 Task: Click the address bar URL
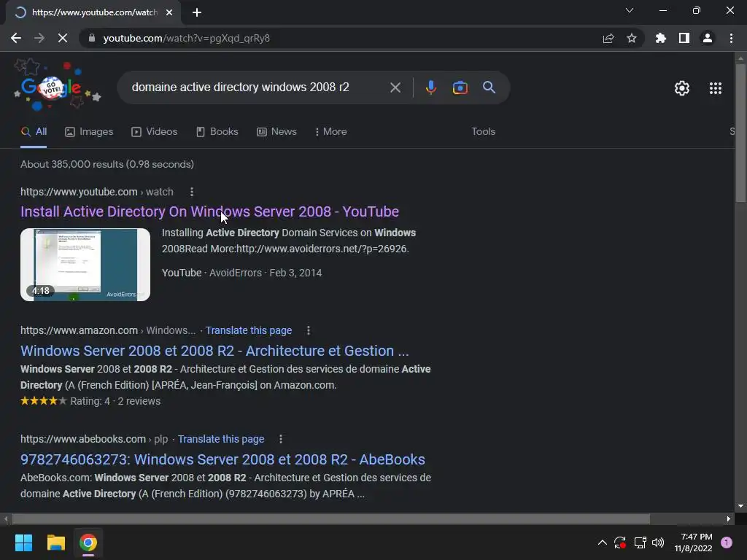(186, 38)
